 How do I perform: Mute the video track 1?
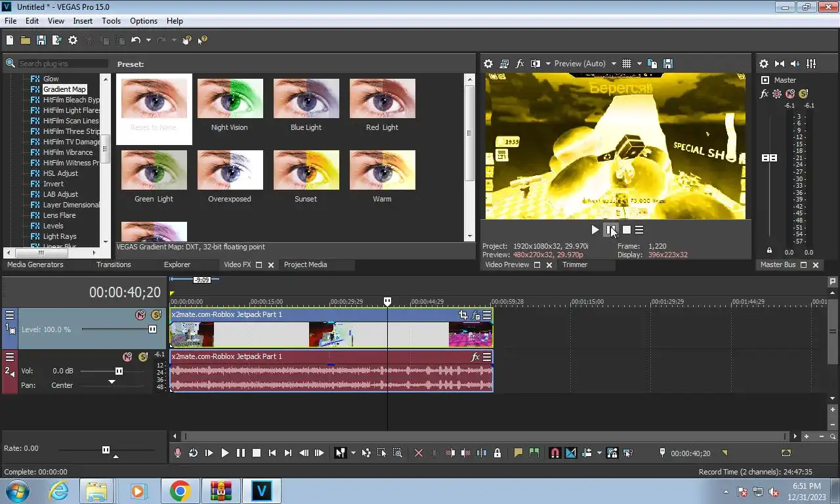(x=140, y=315)
